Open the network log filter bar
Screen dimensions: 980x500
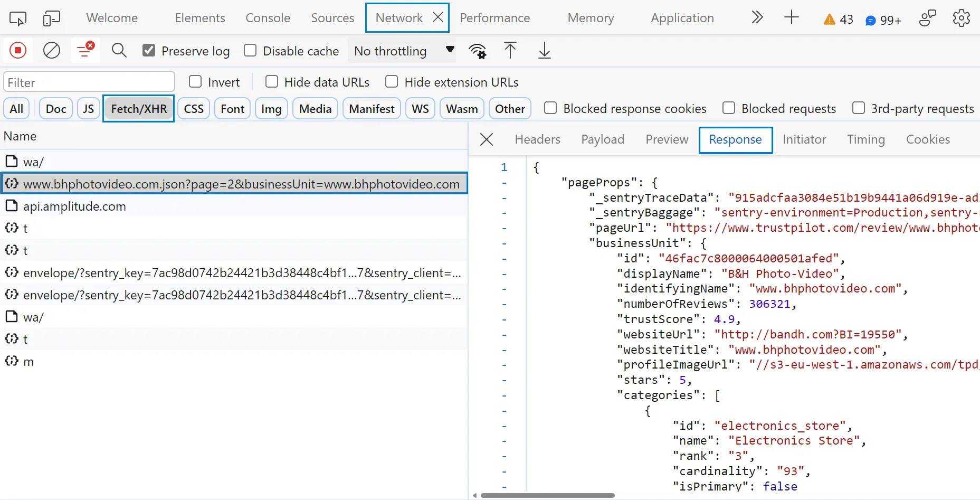point(84,50)
